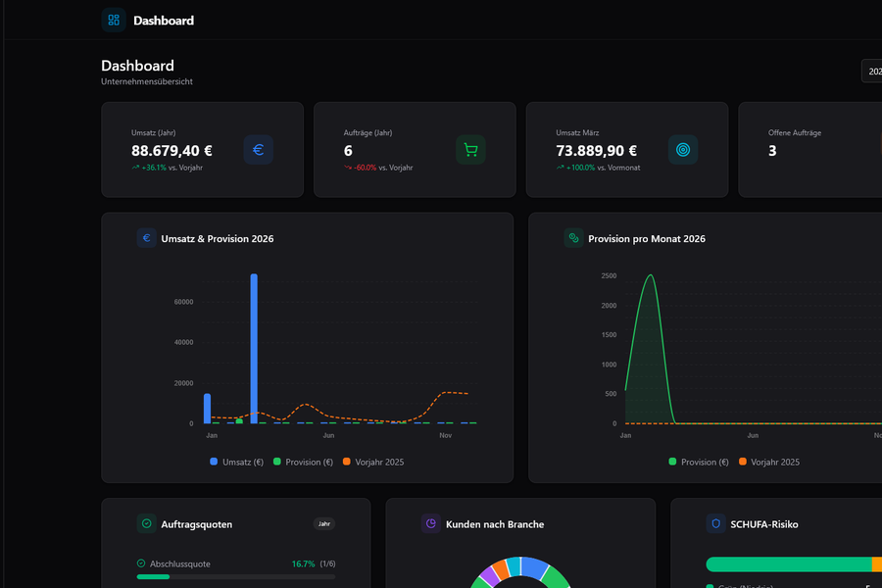Click the Offene Aufträge value 3
The image size is (882, 588).
pos(772,151)
